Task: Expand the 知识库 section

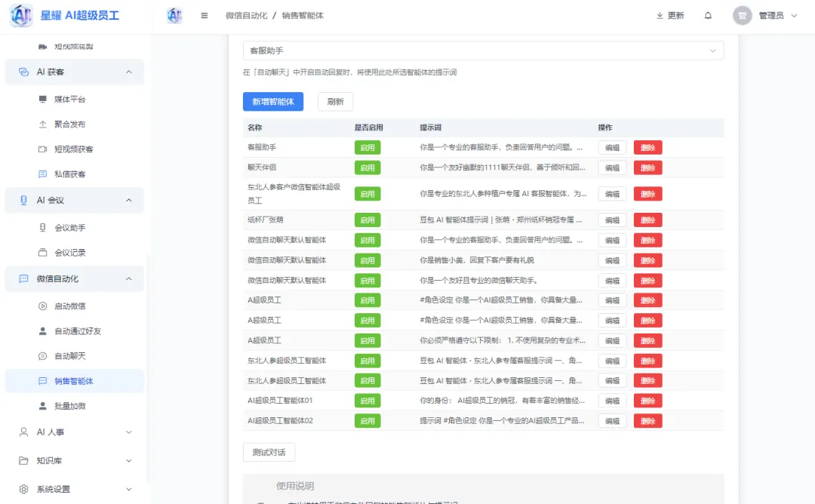Action: point(74,460)
